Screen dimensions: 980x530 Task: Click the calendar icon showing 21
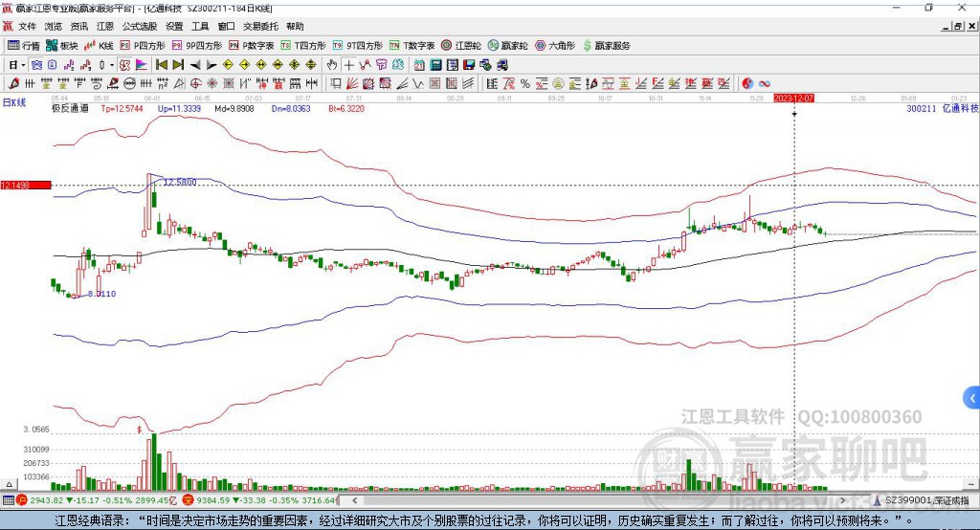[419, 65]
